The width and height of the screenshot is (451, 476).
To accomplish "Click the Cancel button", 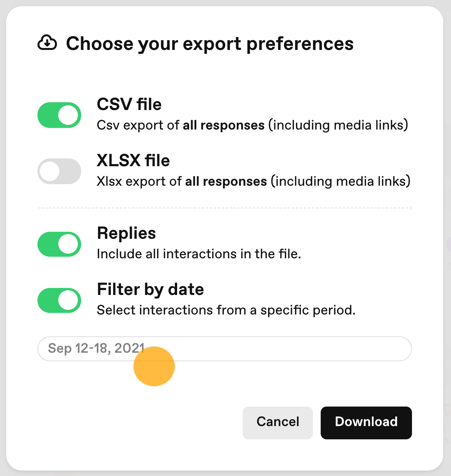I will coord(278,423).
